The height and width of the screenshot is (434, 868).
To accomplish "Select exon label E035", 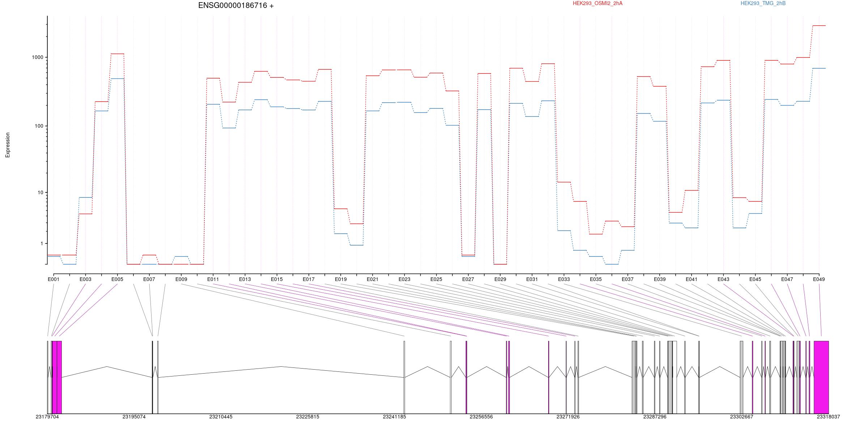I will [596, 279].
